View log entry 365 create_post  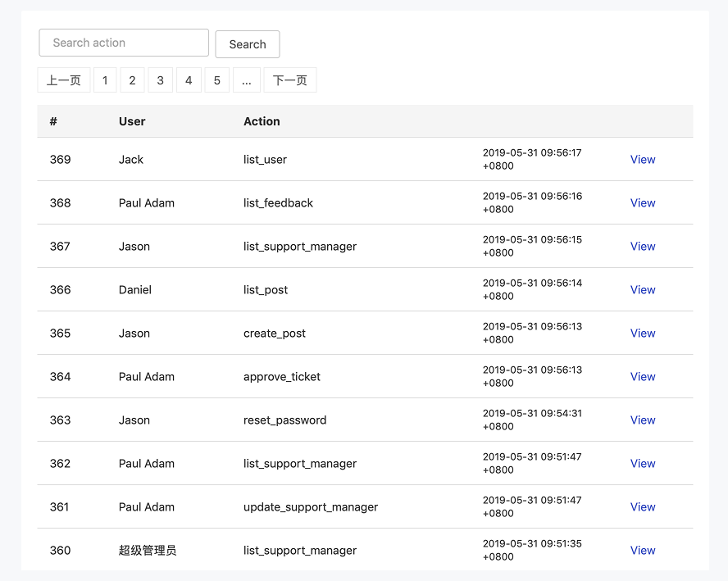click(x=643, y=334)
